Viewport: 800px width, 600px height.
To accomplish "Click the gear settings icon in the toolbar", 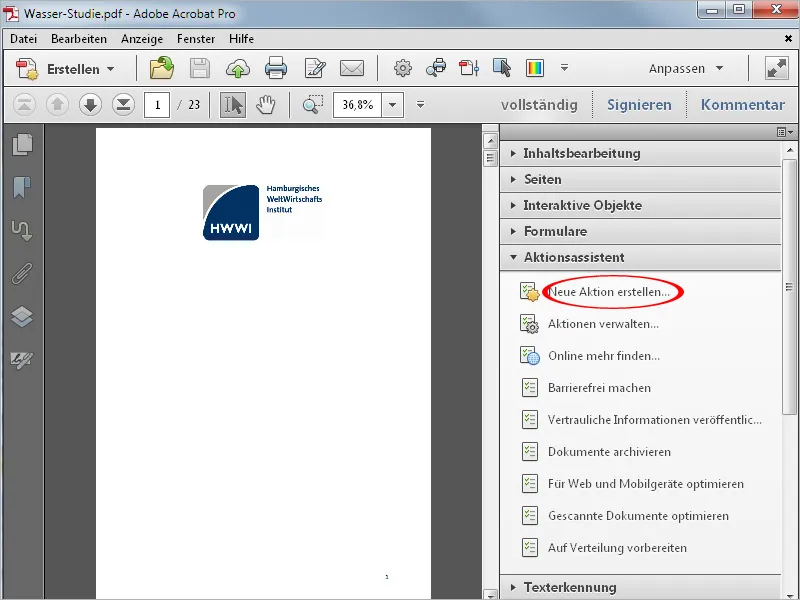I will tap(401, 68).
